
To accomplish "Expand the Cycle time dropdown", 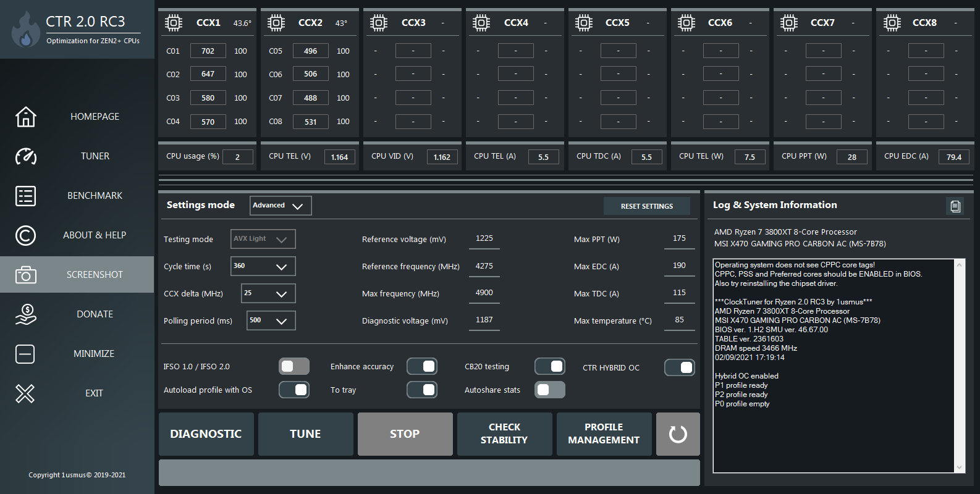I will point(263,266).
